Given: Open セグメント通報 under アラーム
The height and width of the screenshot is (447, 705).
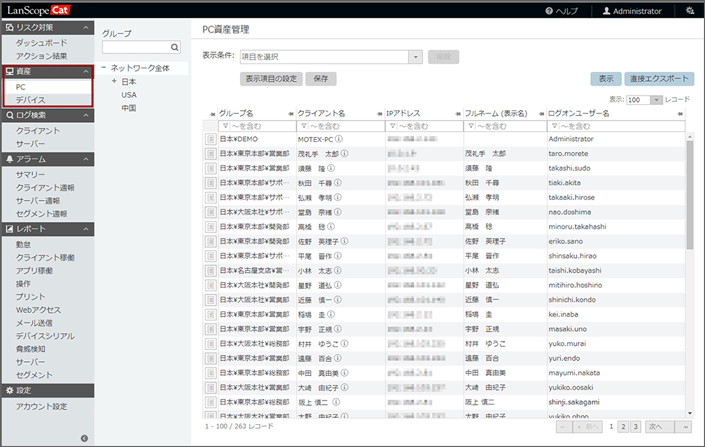Looking at the screenshot, I should tap(41, 214).
